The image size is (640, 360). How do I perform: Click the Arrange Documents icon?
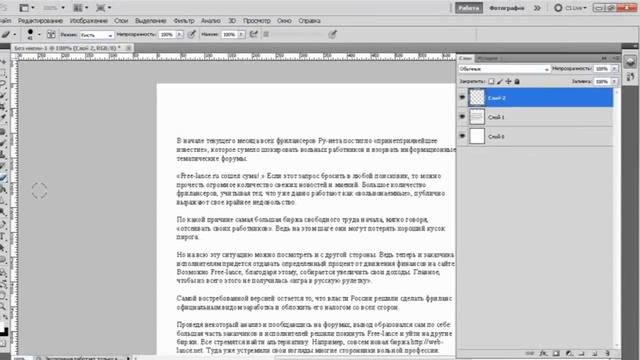tap(78, 8)
